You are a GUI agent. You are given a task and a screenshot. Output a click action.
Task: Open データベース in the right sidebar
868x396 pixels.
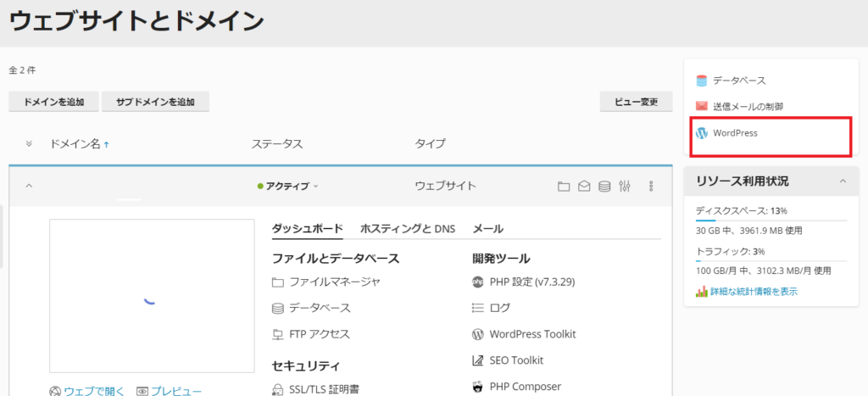[x=738, y=81]
